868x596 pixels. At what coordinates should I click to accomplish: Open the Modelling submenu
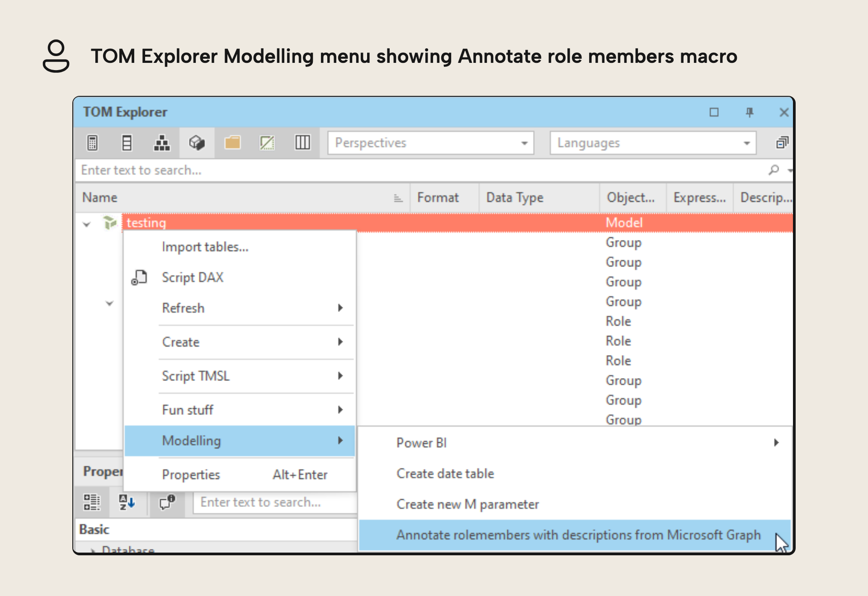pos(240,440)
